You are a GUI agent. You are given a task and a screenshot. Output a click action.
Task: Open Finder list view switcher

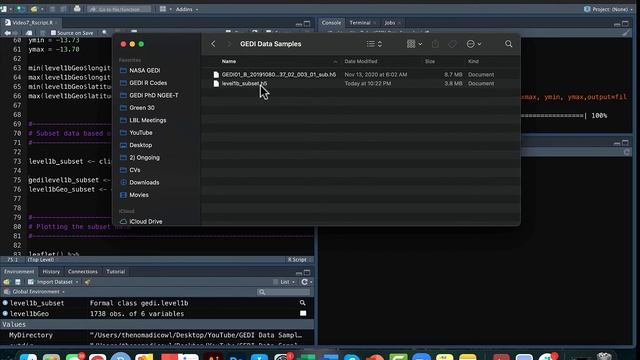pyautogui.click(x=374, y=44)
